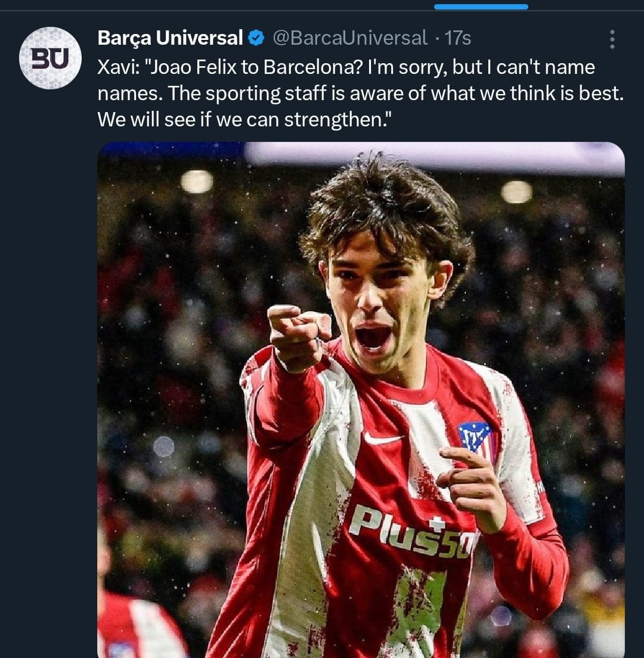Click the right stadium floodlight in the photo
This screenshot has width=644, height=658.
(516, 192)
